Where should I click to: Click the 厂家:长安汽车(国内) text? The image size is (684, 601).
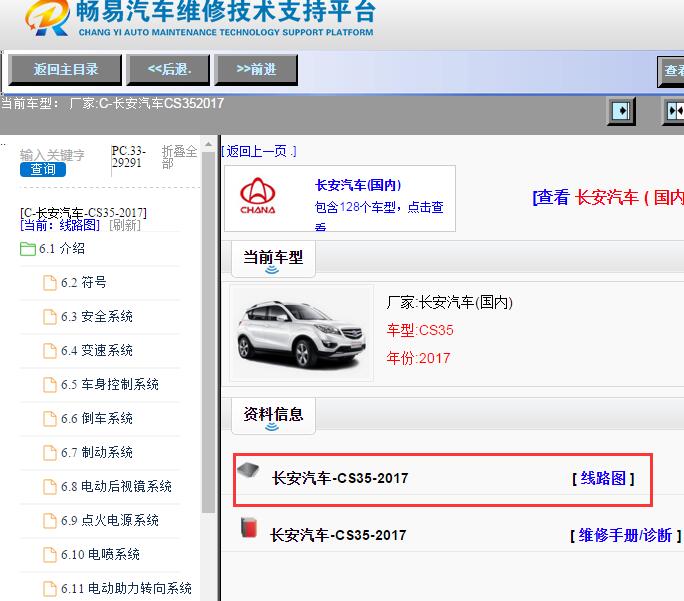[x=449, y=302]
